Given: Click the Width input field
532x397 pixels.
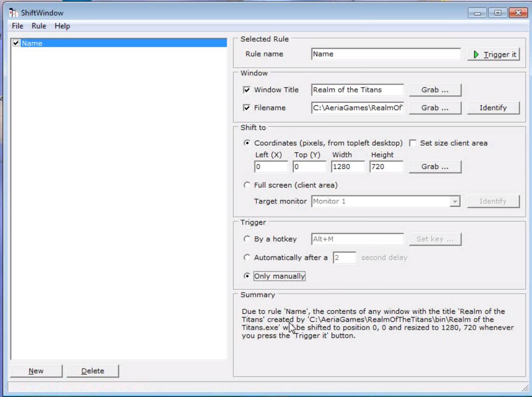Looking at the screenshot, I should 348,166.
